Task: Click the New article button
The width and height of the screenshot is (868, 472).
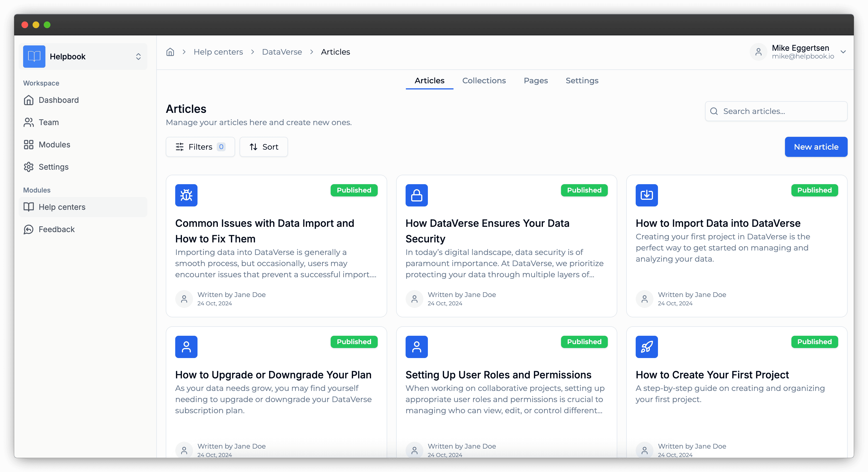Action: pos(816,147)
